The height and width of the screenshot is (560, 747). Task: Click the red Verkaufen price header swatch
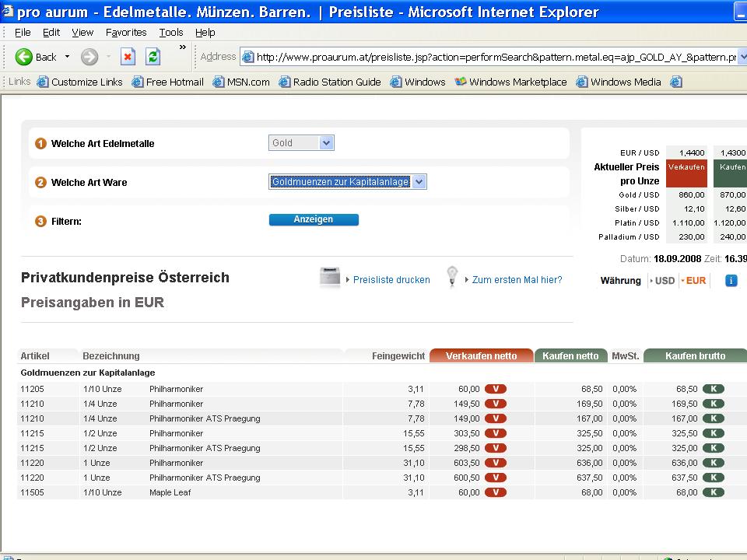pyautogui.click(x=686, y=173)
